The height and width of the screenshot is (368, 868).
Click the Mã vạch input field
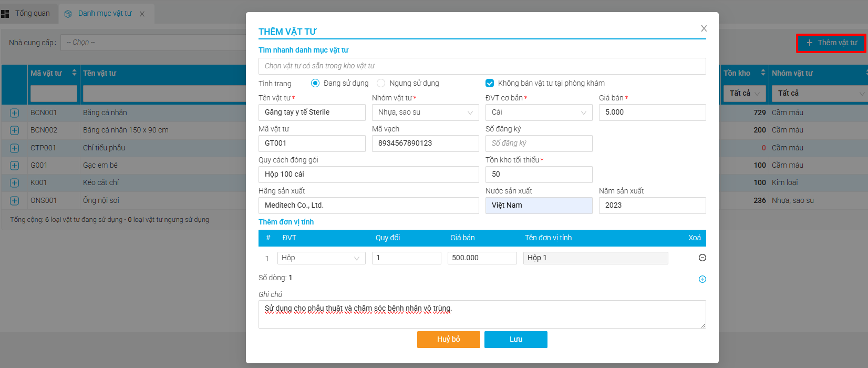pyautogui.click(x=426, y=144)
